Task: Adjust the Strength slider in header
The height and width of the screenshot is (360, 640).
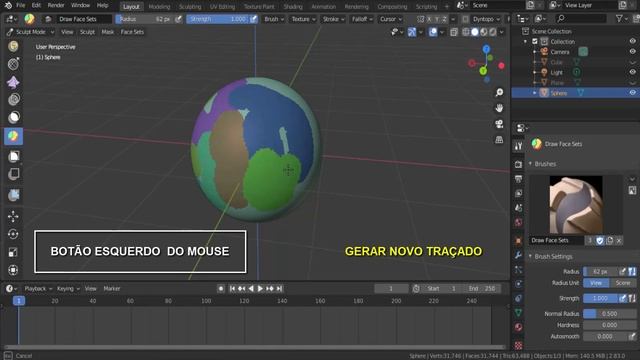Action: 218,19
